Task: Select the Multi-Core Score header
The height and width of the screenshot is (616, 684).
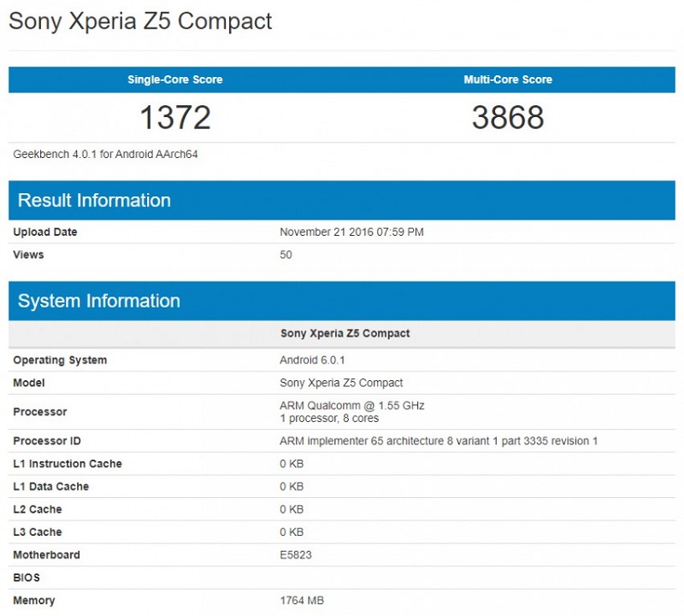Action: coord(508,79)
